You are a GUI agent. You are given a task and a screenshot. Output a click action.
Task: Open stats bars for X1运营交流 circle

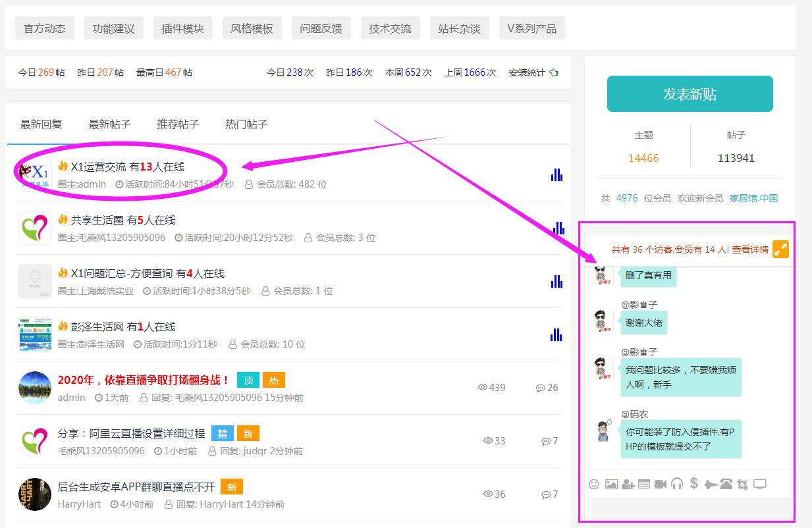click(x=556, y=174)
